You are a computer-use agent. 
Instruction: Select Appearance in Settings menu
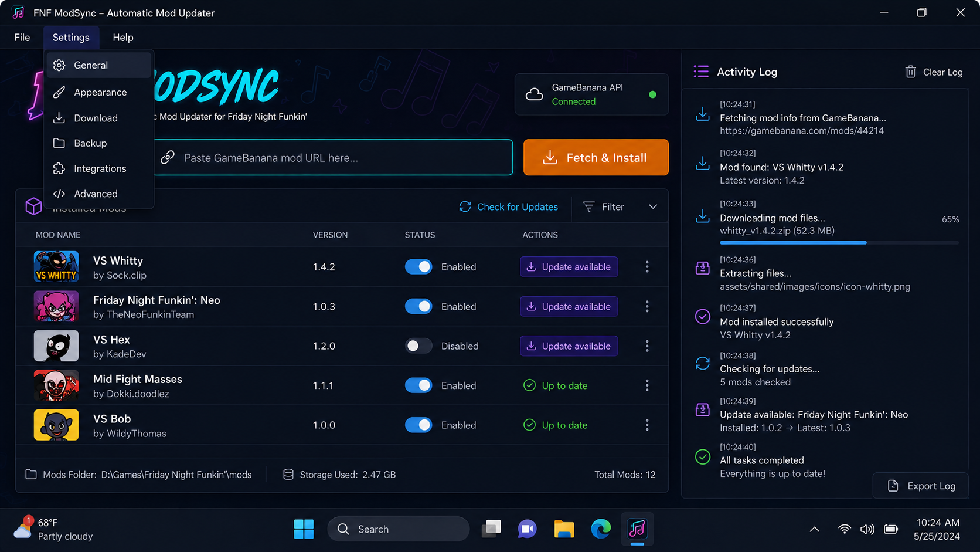click(98, 92)
